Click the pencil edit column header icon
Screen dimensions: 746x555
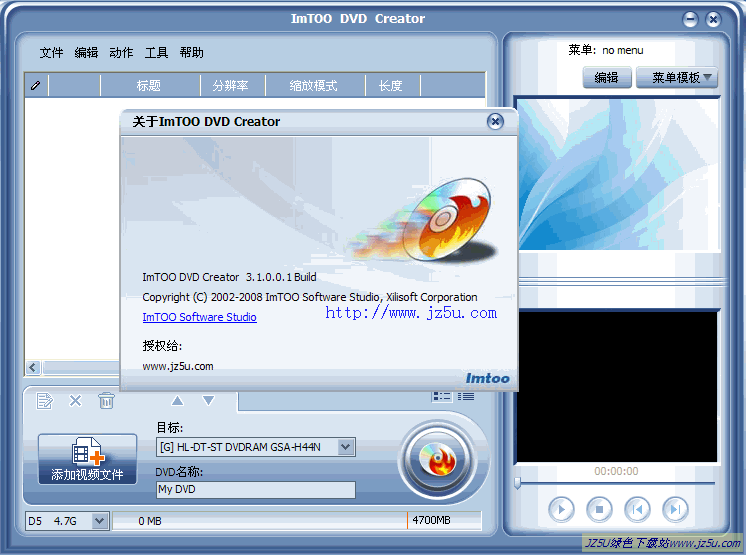pos(36,86)
